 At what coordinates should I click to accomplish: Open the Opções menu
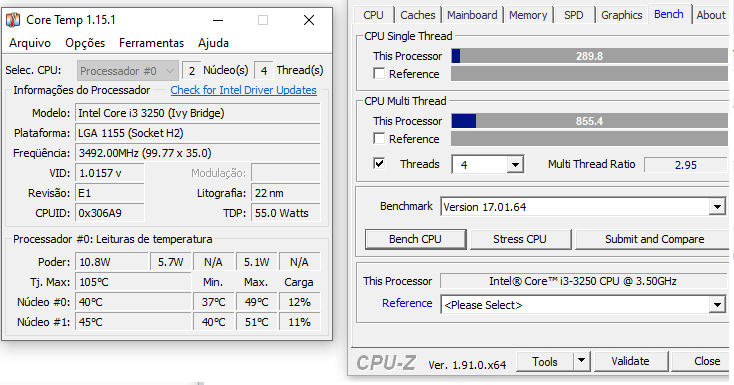click(85, 43)
